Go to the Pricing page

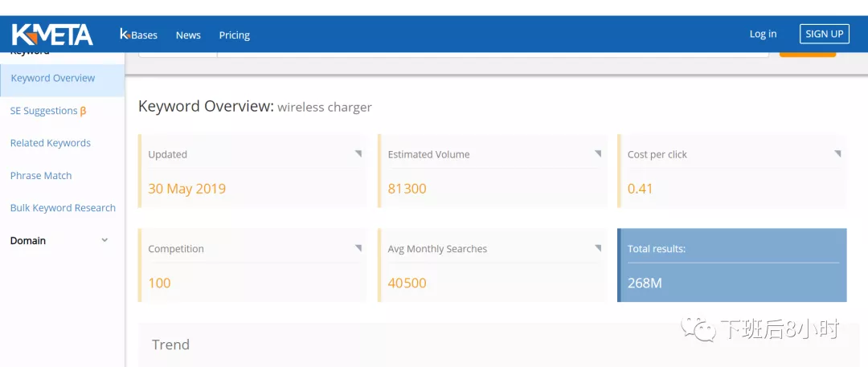tap(235, 35)
